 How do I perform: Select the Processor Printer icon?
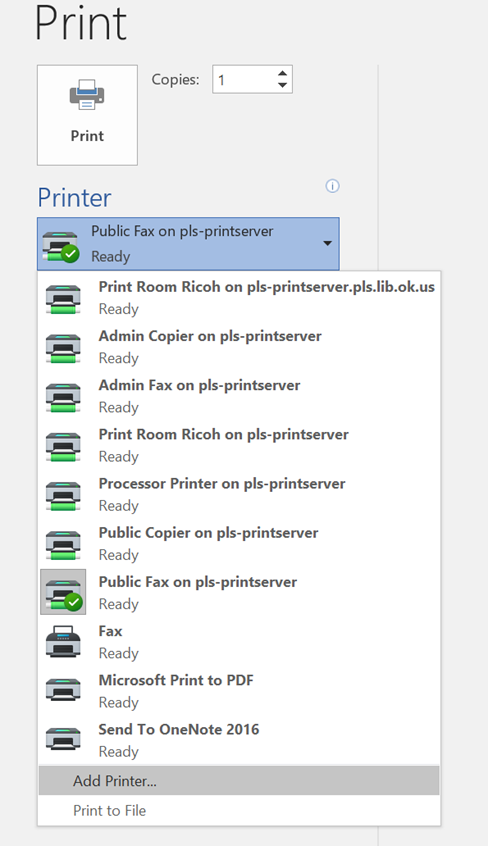click(63, 495)
